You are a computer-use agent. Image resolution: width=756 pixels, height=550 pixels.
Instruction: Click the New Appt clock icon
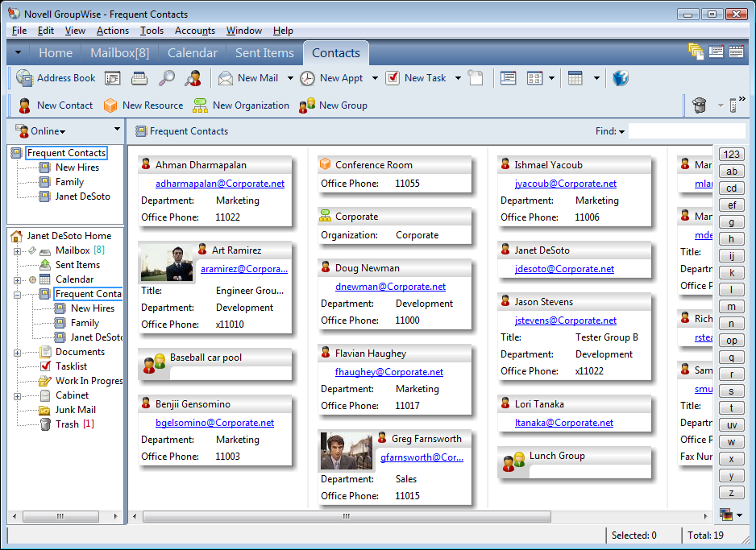(307, 78)
